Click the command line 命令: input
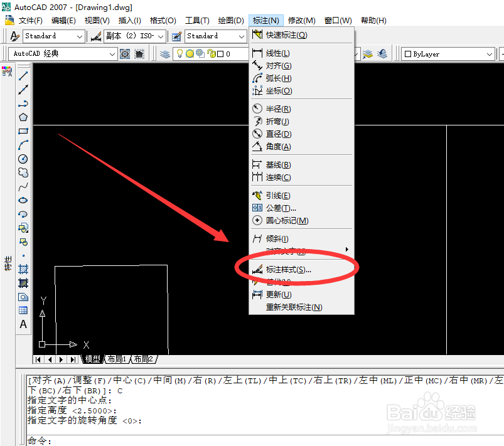This screenshot has width=504, height=446. pos(265,440)
